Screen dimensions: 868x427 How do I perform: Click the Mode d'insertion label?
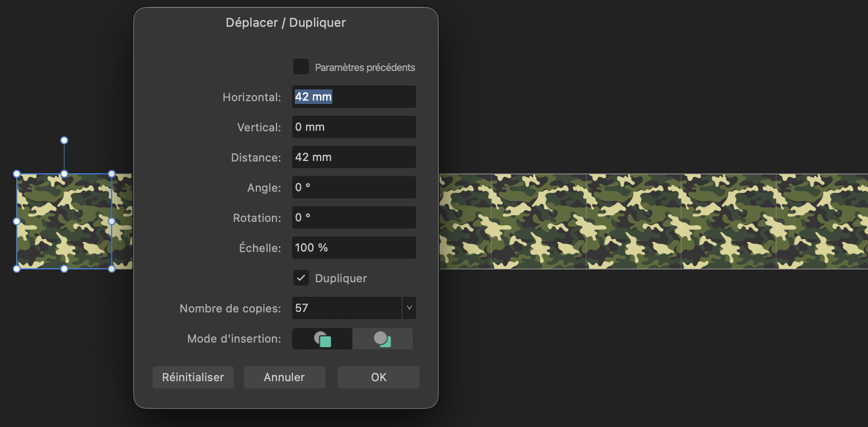click(234, 339)
